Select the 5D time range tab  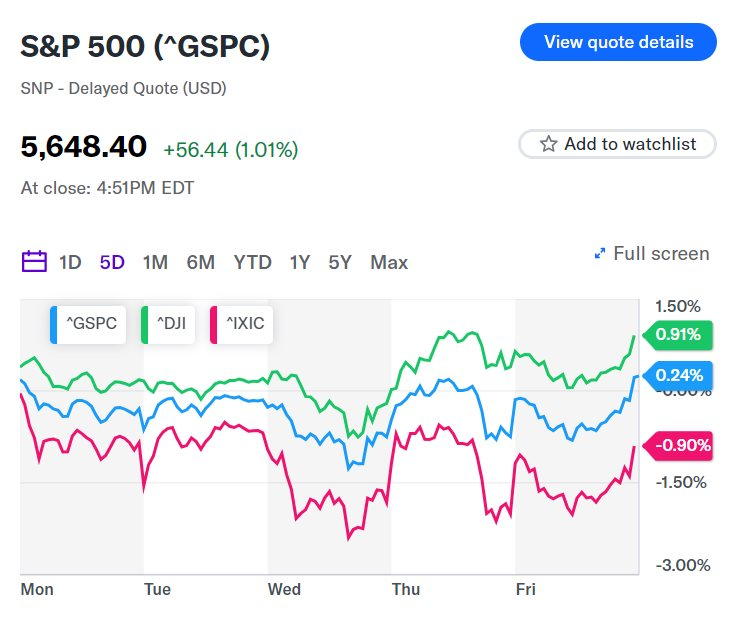pyautogui.click(x=112, y=263)
